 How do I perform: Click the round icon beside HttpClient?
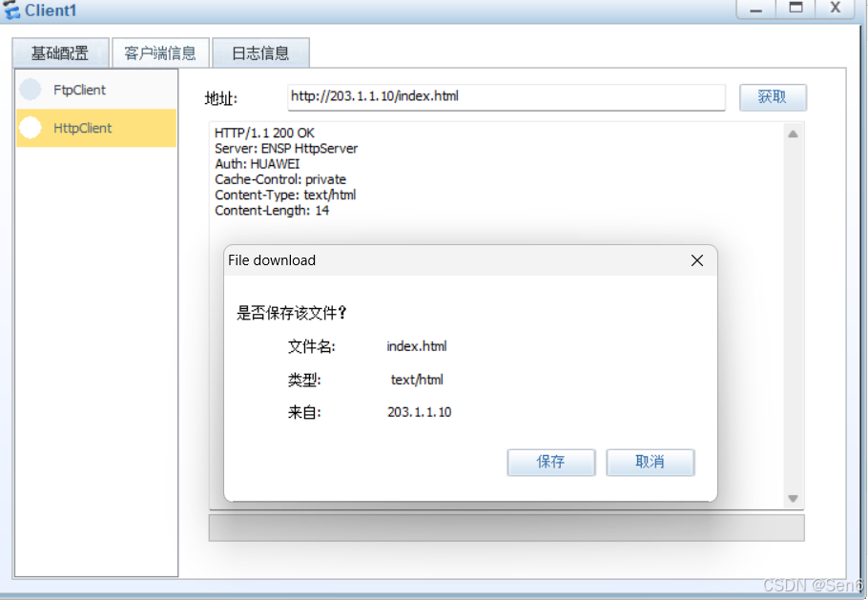(31, 128)
